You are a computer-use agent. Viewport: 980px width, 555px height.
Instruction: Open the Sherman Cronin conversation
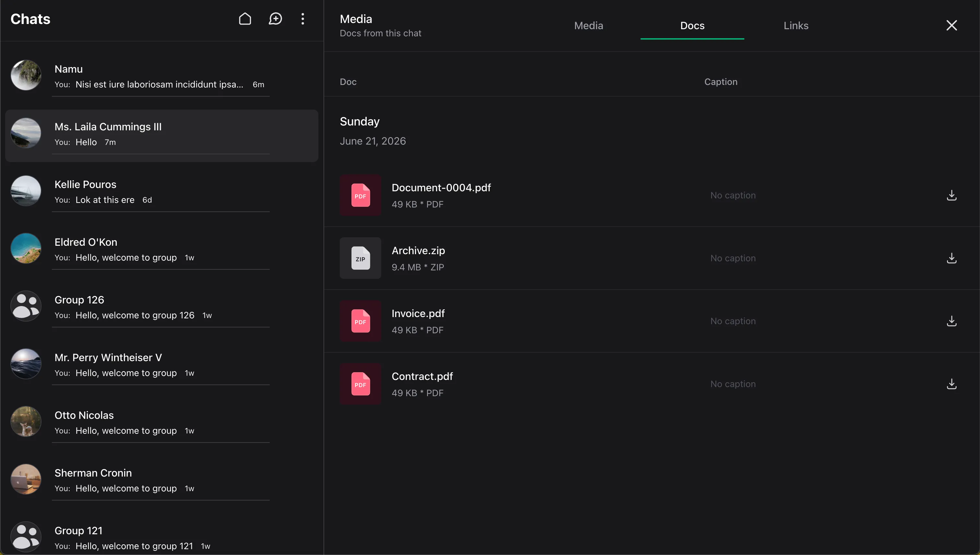(162, 482)
